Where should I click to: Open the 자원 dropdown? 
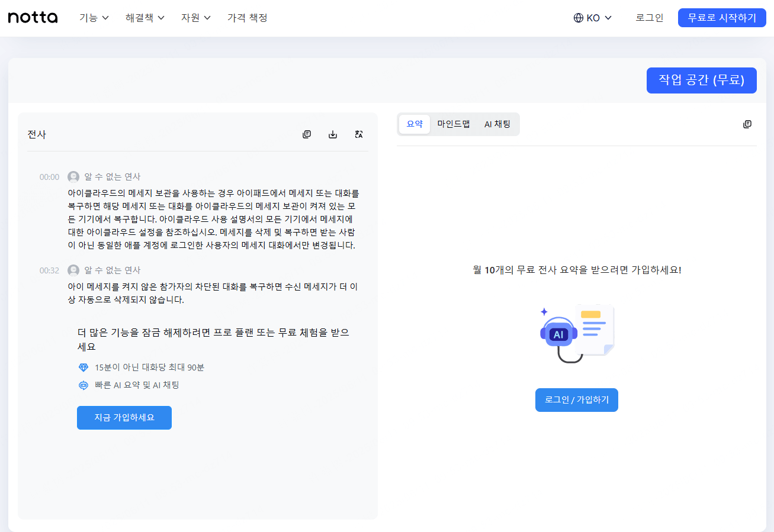[x=192, y=18]
